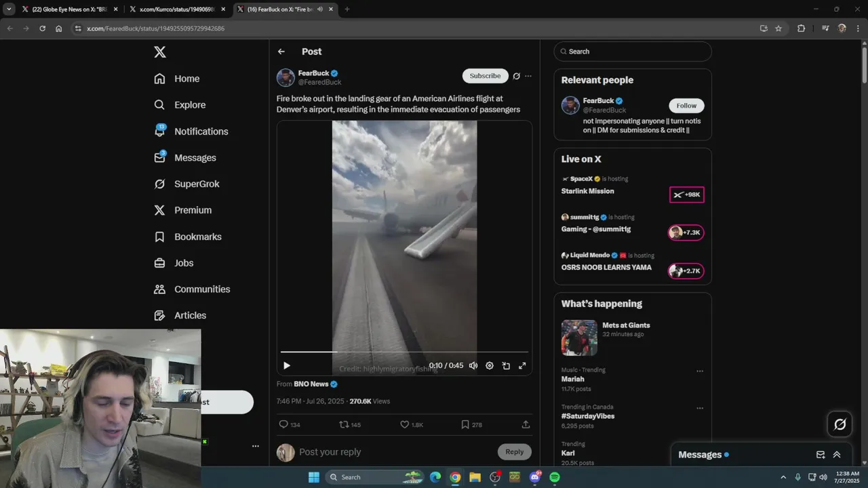Viewport: 868px width, 488px height.
Task: Toggle picture-in-picture for the video
Action: [x=506, y=366]
